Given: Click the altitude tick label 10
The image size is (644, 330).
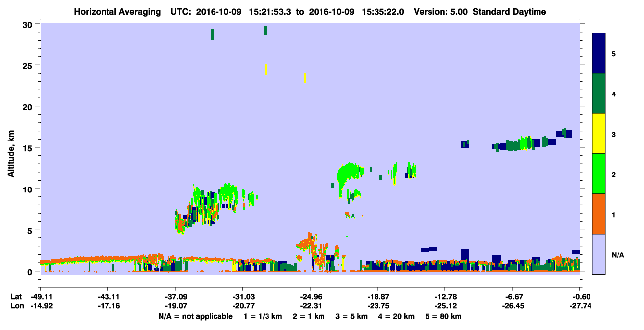Looking at the screenshot, I should pos(28,189).
